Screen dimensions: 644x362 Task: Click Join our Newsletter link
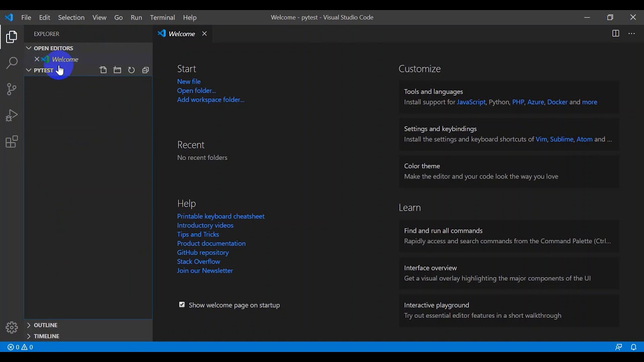tap(205, 270)
